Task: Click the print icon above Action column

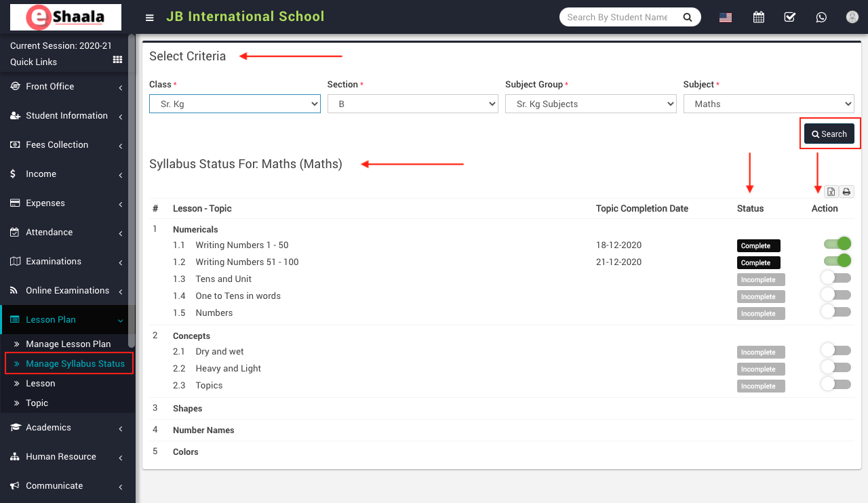Action: pyautogui.click(x=846, y=192)
